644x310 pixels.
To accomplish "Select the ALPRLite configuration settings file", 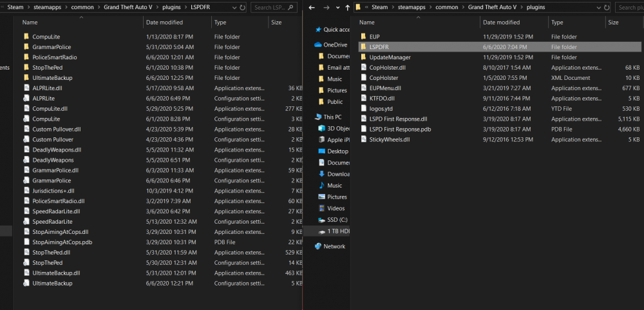I will 45,99.
